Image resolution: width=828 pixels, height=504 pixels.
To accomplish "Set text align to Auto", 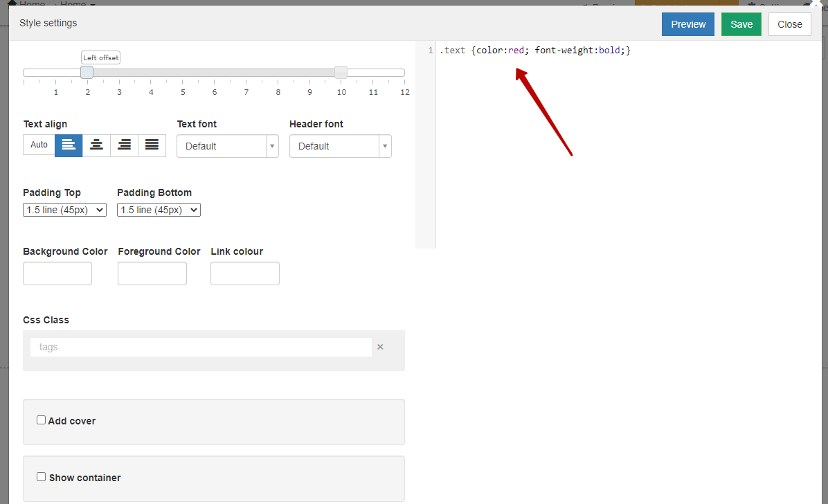I will 39,145.
